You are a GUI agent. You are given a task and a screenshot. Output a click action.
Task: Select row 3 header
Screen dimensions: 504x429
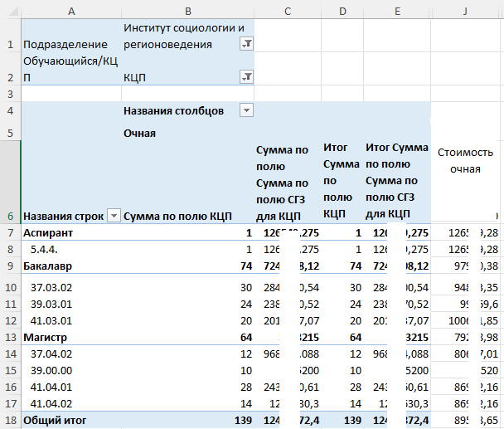(10, 94)
